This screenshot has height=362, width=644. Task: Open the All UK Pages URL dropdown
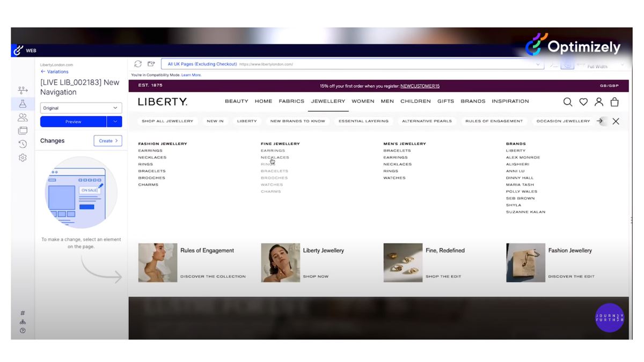click(353, 64)
